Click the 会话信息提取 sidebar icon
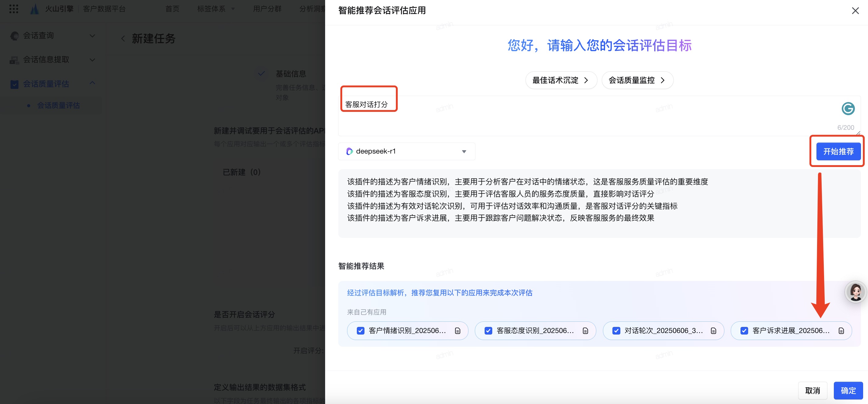The width and height of the screenshot is (868, 404). click(x=15, y=60)
